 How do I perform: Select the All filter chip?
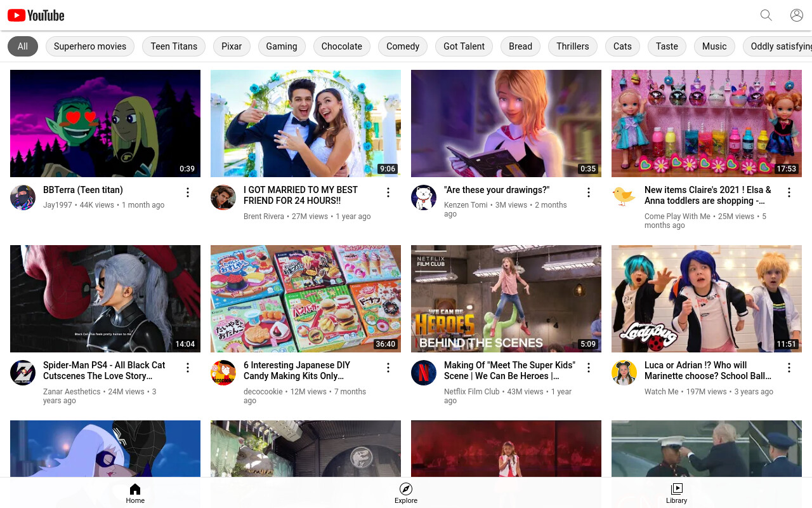[x=23, y=46]
